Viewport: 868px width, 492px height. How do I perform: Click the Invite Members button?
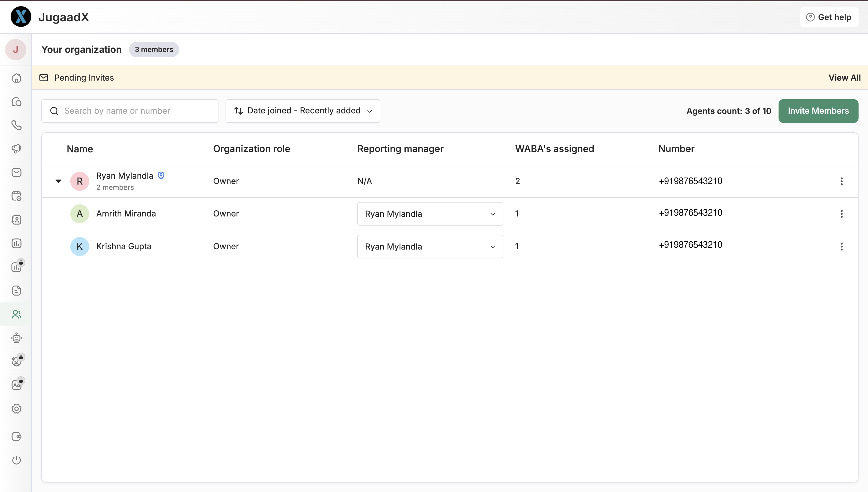[818, 111]
